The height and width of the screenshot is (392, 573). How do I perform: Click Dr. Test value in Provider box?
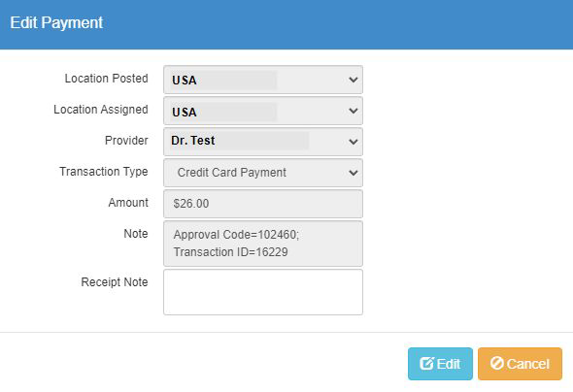pyautogui.click(x=193, y=141)
